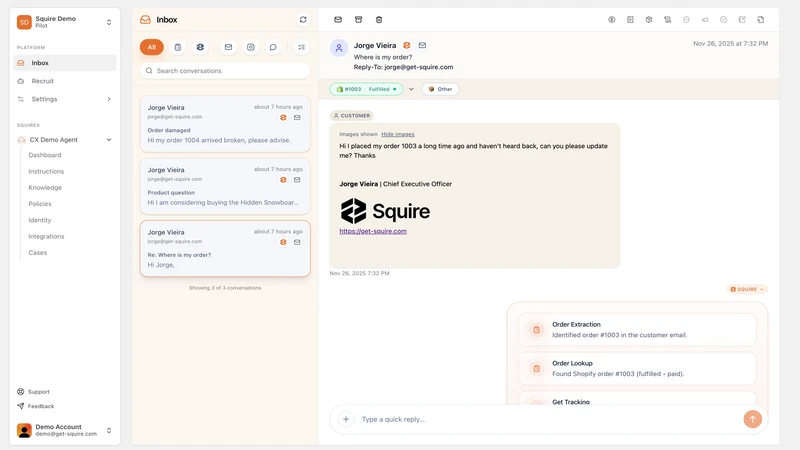Click the plus attachment icon in reply box
This screenshot has width=800, height=450.
coord(346,419)
